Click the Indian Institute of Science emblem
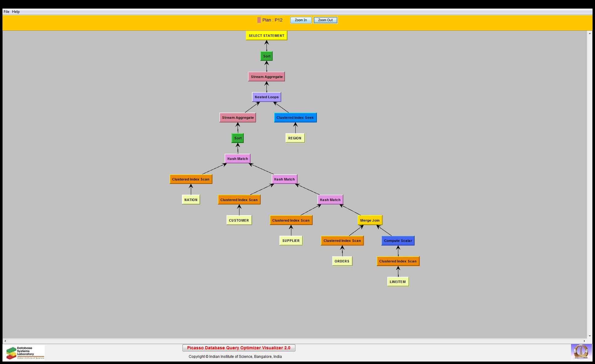Screen dimensions: 595x364 [581, 352]
